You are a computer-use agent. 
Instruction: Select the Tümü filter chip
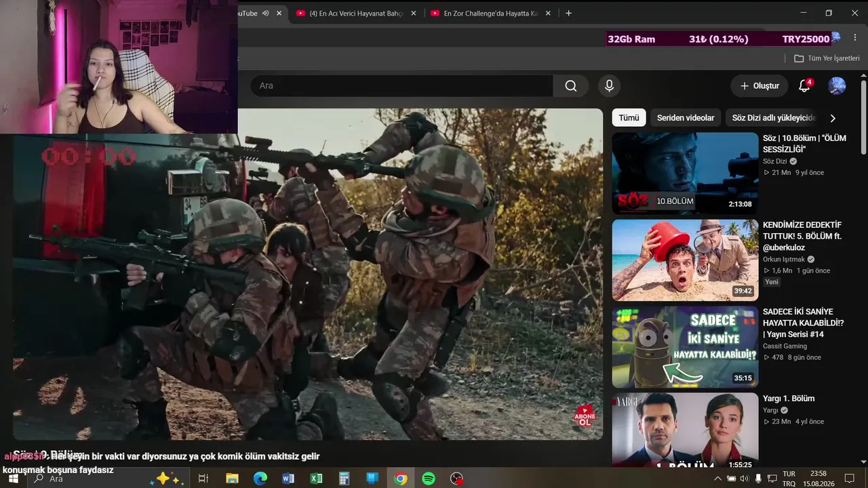click(629, 118)
